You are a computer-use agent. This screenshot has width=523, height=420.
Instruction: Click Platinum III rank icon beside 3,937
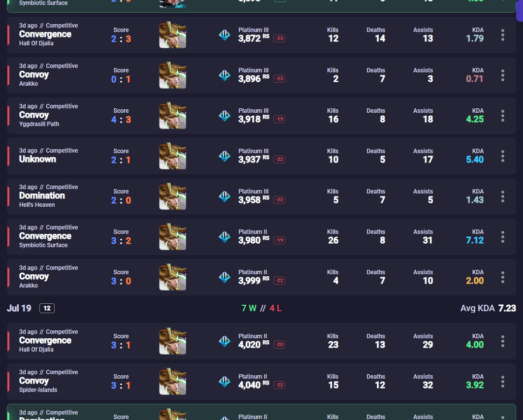225,156
